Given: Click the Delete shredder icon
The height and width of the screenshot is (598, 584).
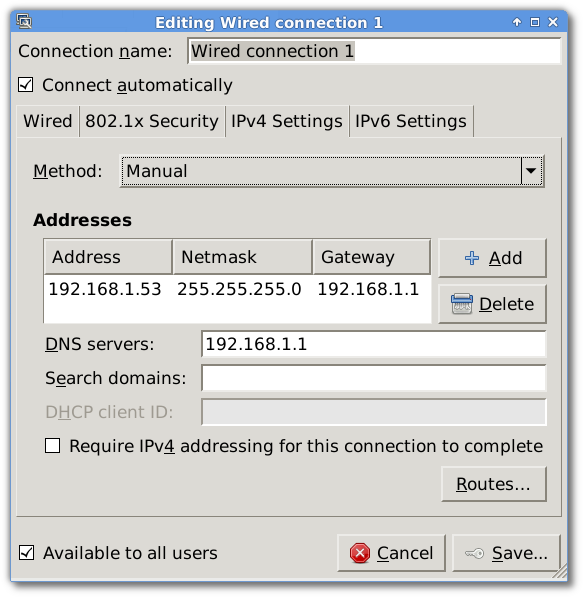Looking at the screenshot, I should pos(462,304).
